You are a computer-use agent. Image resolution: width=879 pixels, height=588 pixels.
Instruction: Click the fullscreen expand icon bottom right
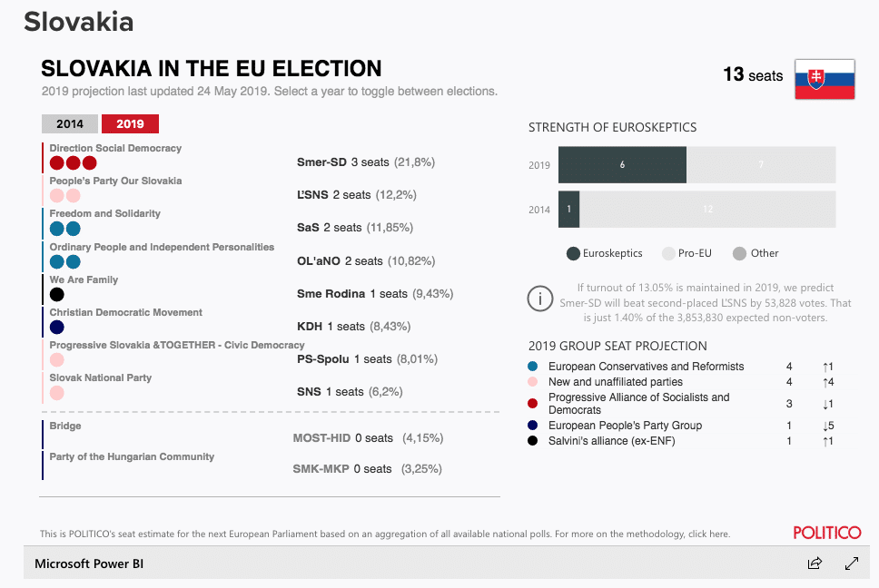(852, 563)
